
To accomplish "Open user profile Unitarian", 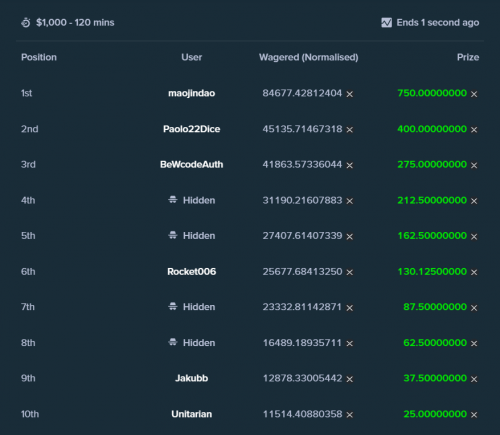I will pos(192,414).
